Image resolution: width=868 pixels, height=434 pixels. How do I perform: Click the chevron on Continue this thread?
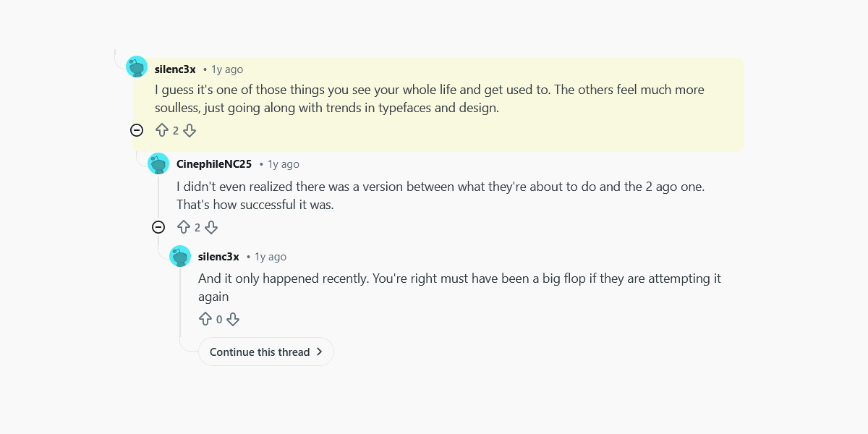318,352
